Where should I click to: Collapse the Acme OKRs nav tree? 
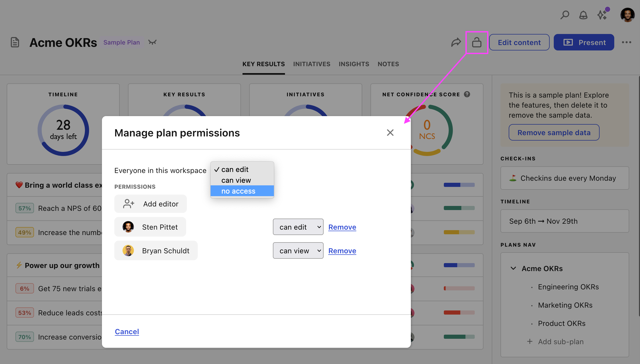[x=513, y=268]
